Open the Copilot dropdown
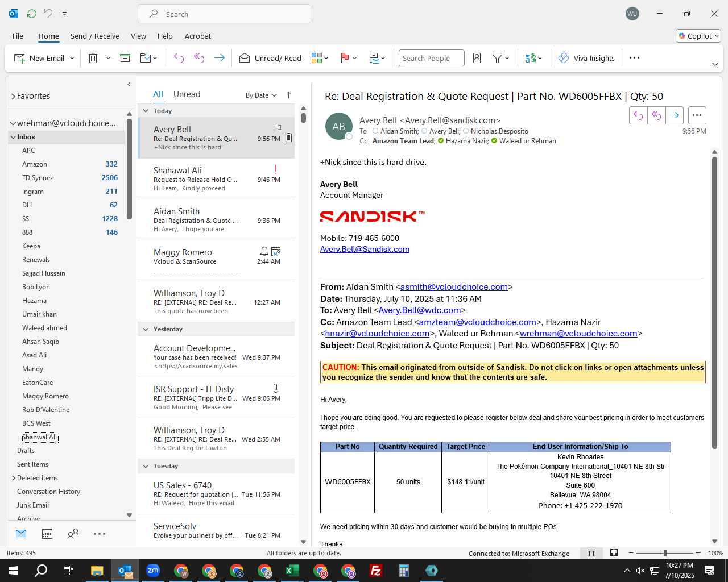Image resolution: width=728 pixels, height=582 pixels. pyautogui.click(x=698, y=36)
